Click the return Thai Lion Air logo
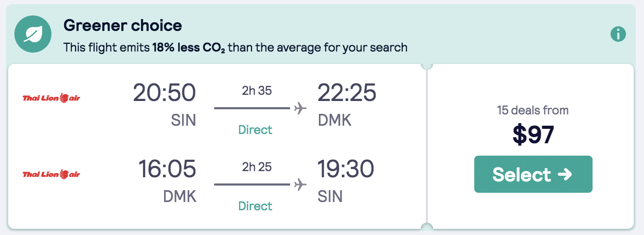The height and width of the screenshot is (235, 644). click(x=51, y=174)
